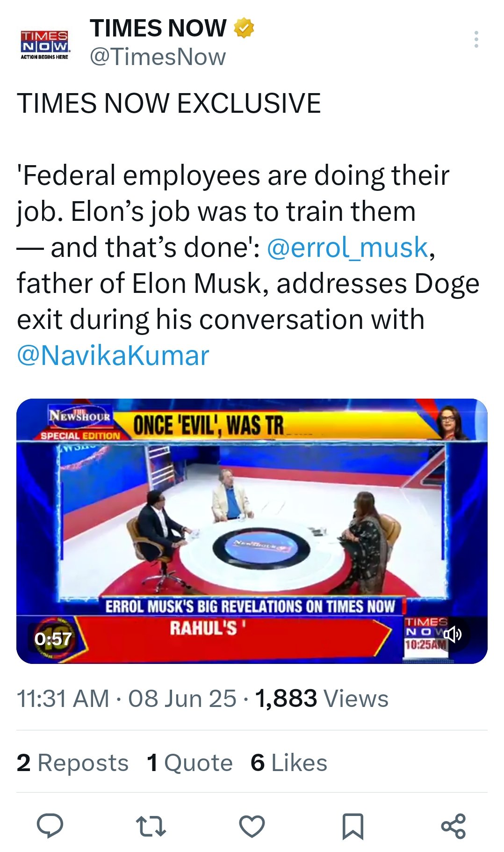This screenshot has width=504, height=852.
Task: View the 6 Likes list
Action: point(288,763)
